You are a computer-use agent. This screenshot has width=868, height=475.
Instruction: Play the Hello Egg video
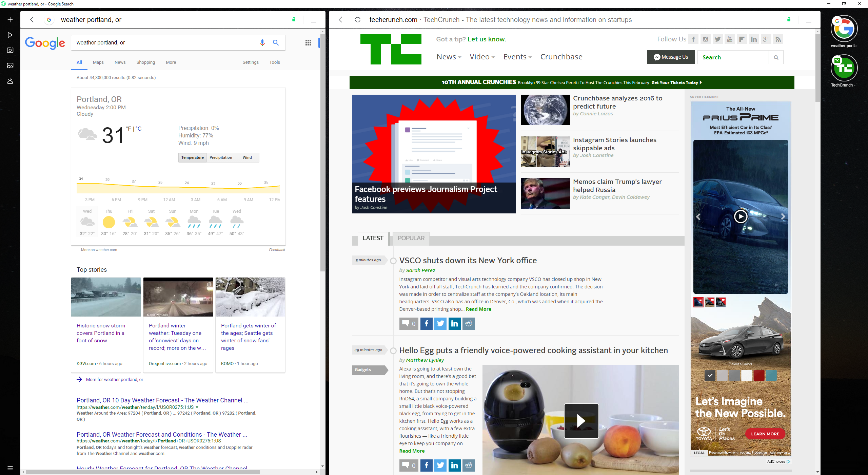point(581,421)
